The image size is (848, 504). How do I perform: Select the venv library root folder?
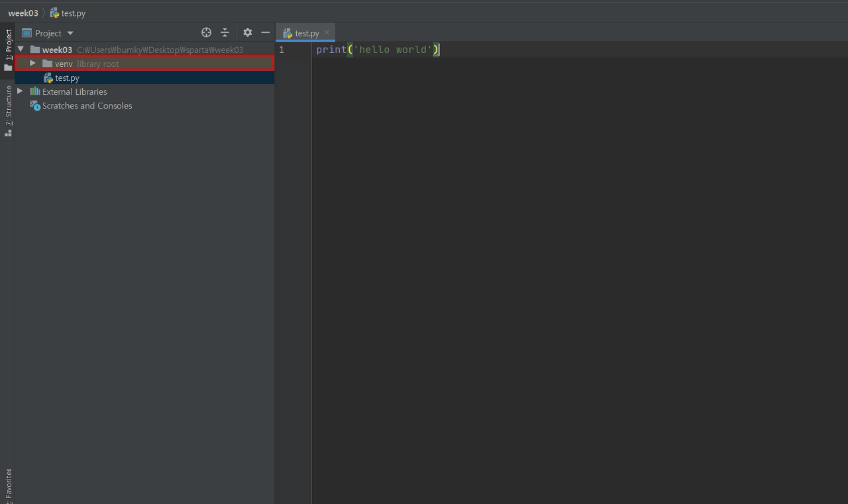click(145, 64)
